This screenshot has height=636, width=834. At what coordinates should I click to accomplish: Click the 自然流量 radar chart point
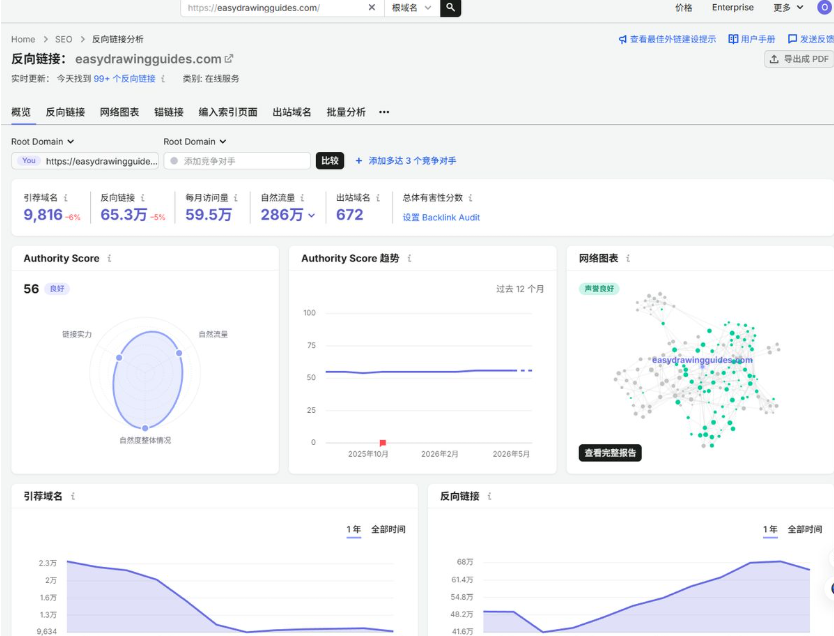tap(179, 353)
